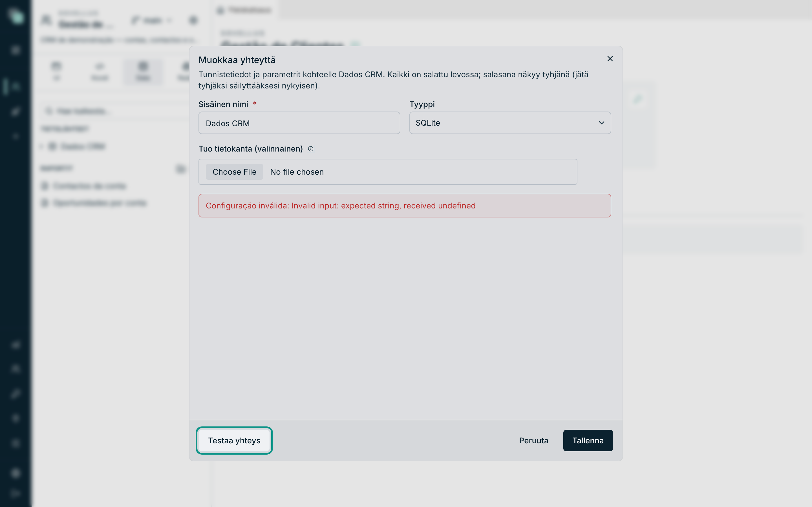
Task: Click the Testaa yhteys button
Action: [x=234, y=440]
